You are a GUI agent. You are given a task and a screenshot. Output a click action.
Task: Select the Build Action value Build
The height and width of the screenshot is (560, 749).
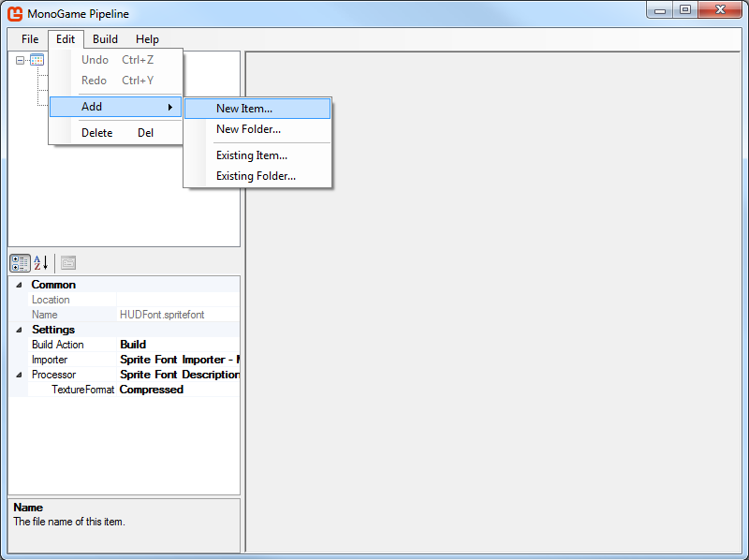(178, 345)
